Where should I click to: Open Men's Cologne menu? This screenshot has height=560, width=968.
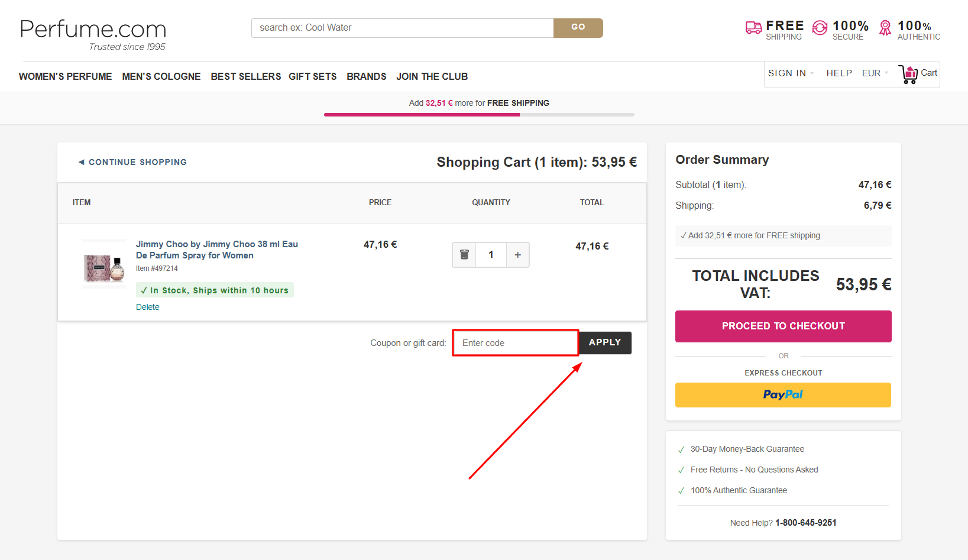[x=161, y=76]
